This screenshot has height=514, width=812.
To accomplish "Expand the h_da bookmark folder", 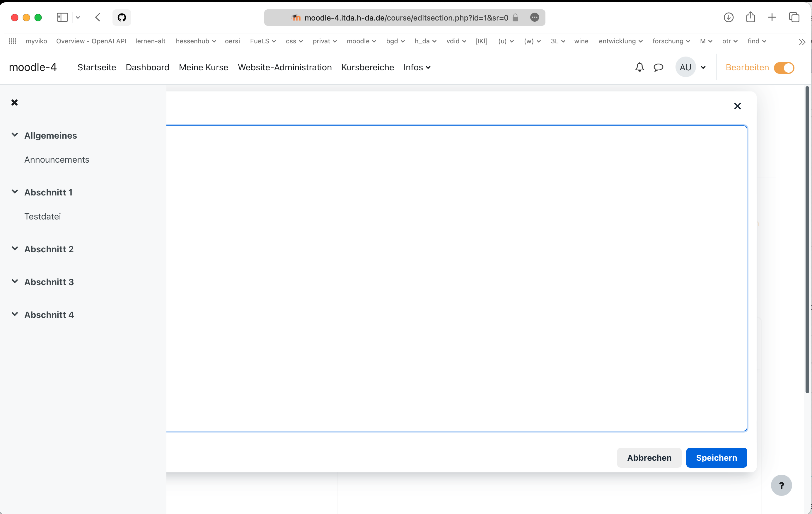I will click(x=426, y=41).
